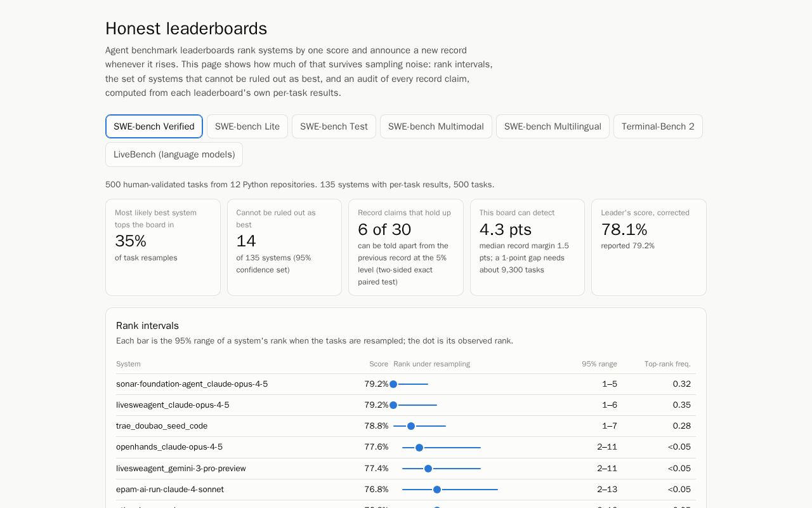
Task: Click the rank dot for sonar-foundation-agent row
Action: (x=393, y=384)
